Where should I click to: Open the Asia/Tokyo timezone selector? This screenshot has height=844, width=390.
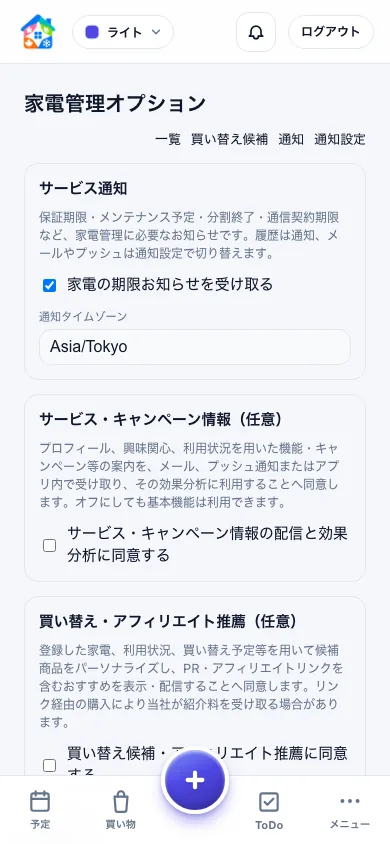click(x=195, y=347)
